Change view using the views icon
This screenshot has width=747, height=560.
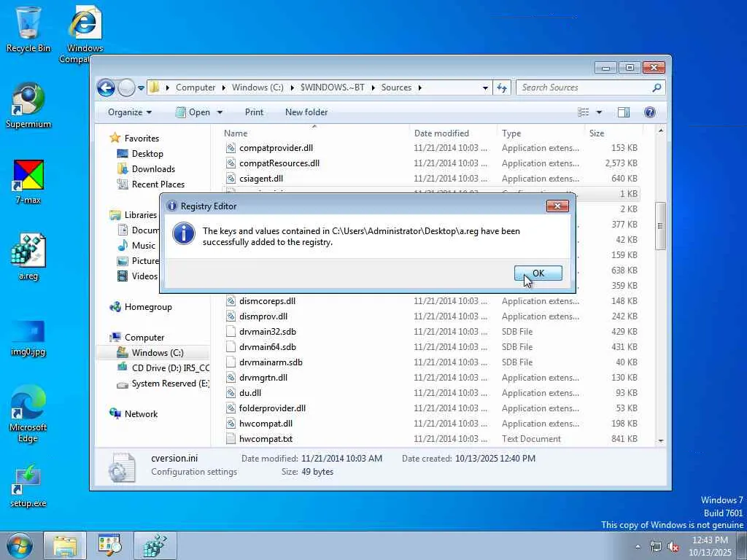tap(583, 112)
